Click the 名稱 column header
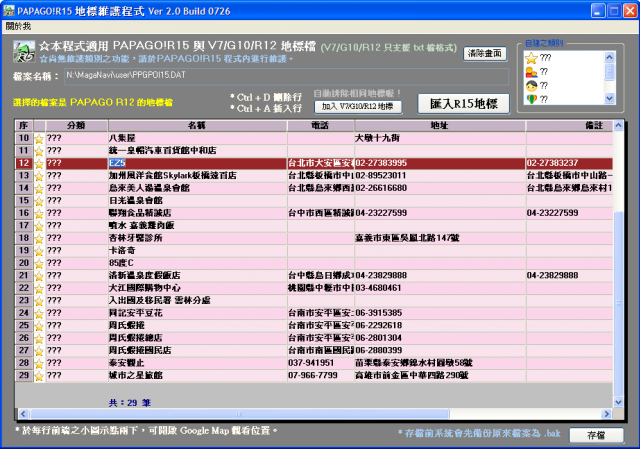Viewport: 640px width, 449px height. (197, 125)
